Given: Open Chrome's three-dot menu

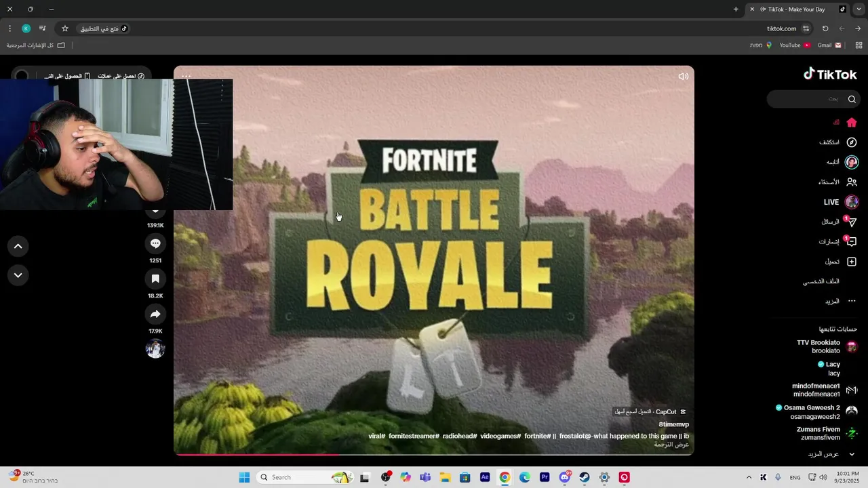Looking at the screenshot, I should 9,28.
